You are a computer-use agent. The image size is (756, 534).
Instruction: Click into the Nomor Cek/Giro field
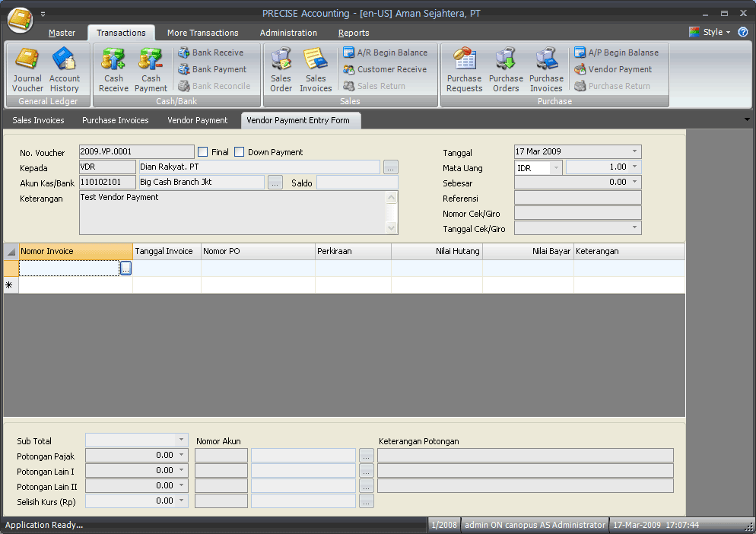(x=577, y=213)
